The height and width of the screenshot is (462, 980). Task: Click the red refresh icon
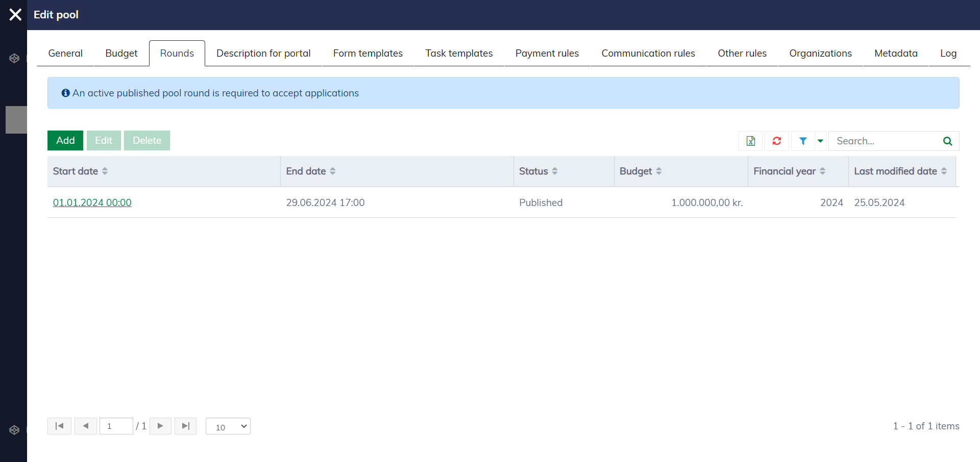776,141
